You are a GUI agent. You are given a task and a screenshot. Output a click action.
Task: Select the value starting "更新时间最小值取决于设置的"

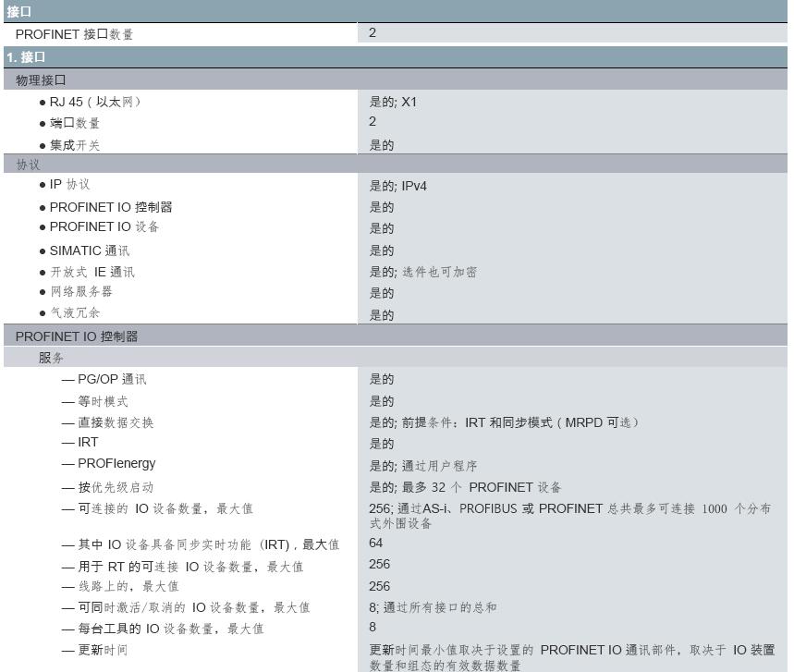pos(572,657)
